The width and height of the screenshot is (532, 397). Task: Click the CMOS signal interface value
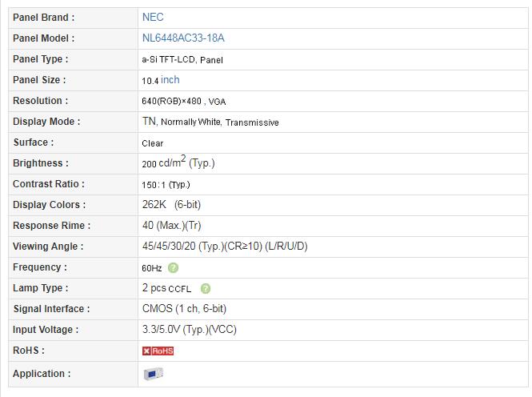pos(184,308)
